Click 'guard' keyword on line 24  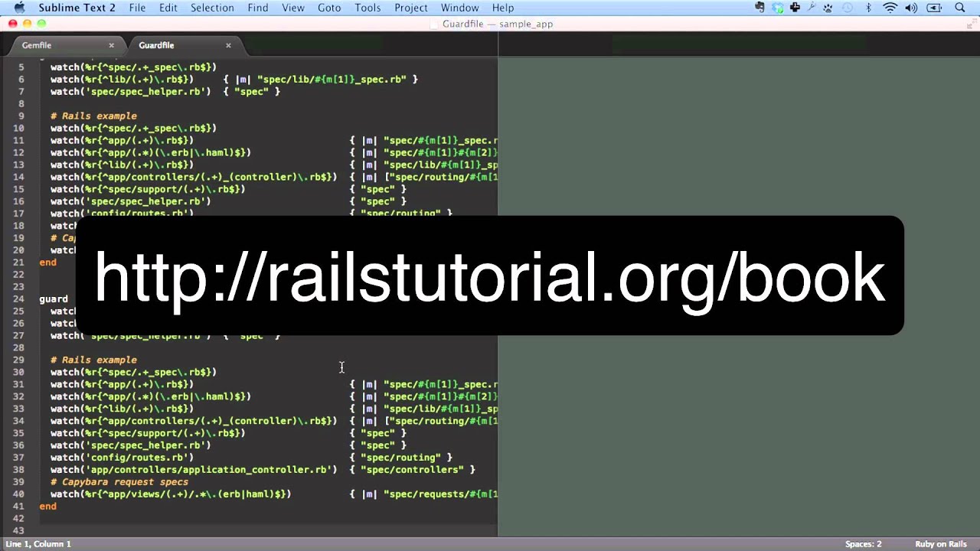point(54,299)
